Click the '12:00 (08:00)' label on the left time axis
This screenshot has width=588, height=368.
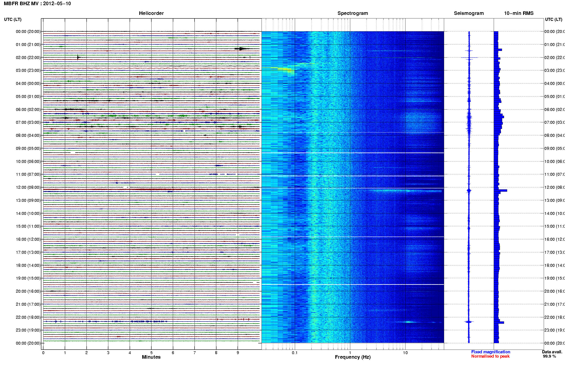28,187
